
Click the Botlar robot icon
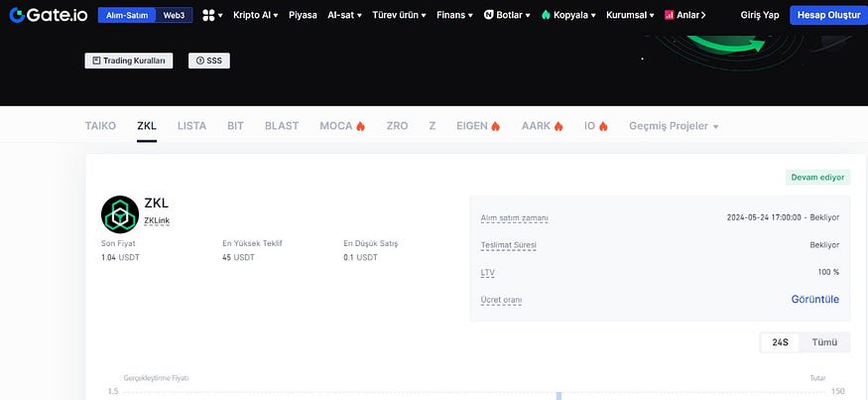tap(489, 15)
